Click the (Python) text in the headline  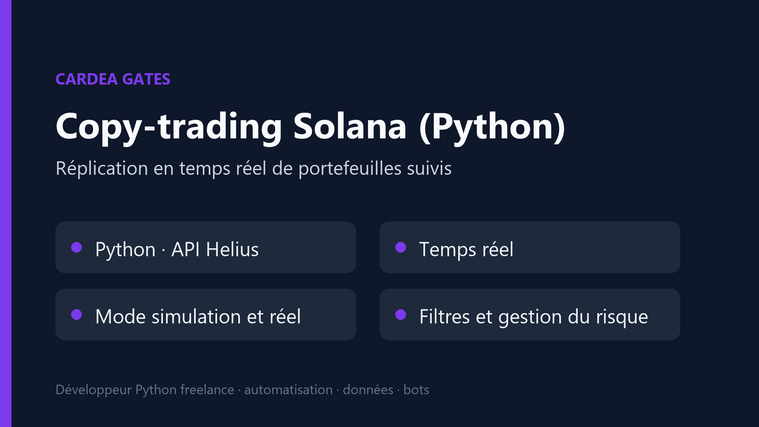492,127
